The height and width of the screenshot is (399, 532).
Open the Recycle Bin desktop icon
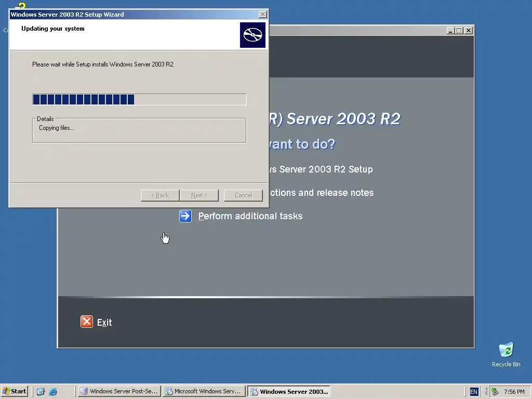click(506, 354)
